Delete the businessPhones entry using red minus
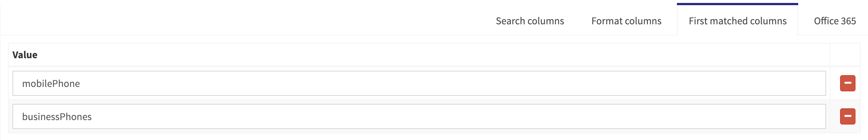Screen dimensions: 868x140 [x=847, y=116]
